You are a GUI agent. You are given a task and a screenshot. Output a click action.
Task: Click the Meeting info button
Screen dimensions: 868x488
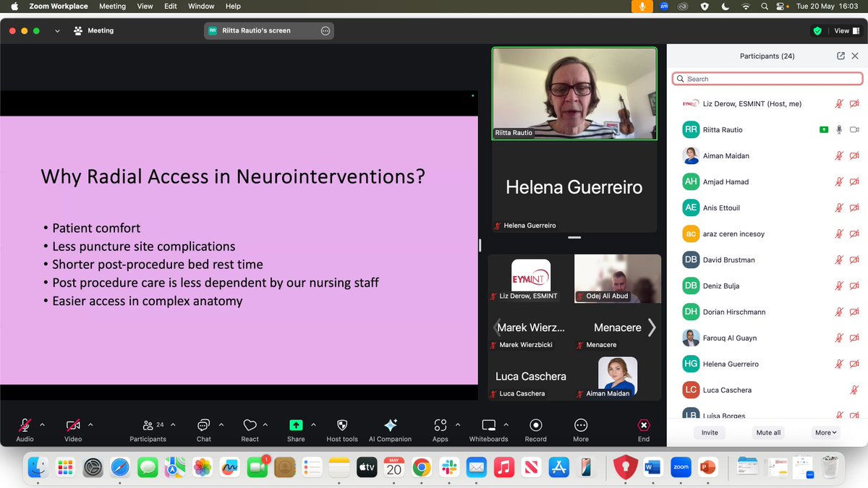point(94,31)
